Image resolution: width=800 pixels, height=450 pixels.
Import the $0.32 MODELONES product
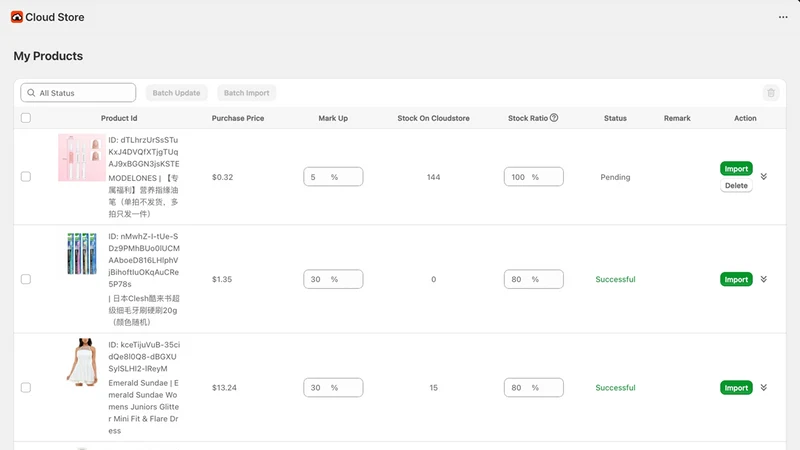(x=736, y=168)
